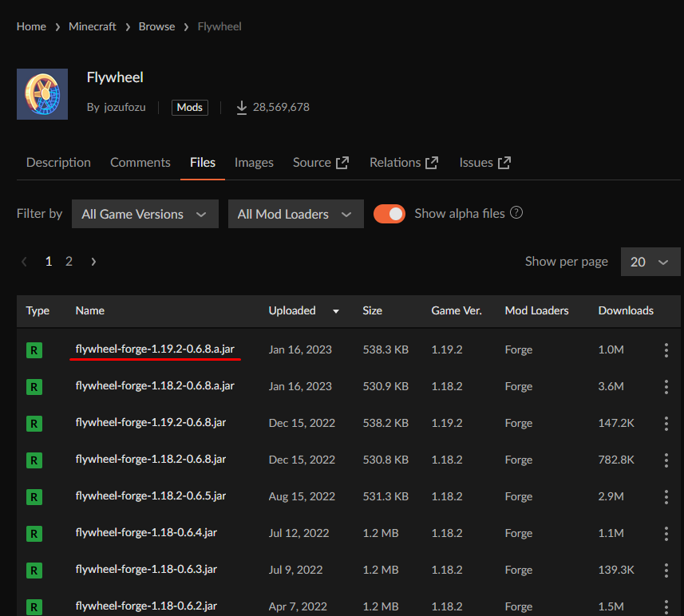Select the Files tab
Screen dimensions: 684x616
(203, 163)
